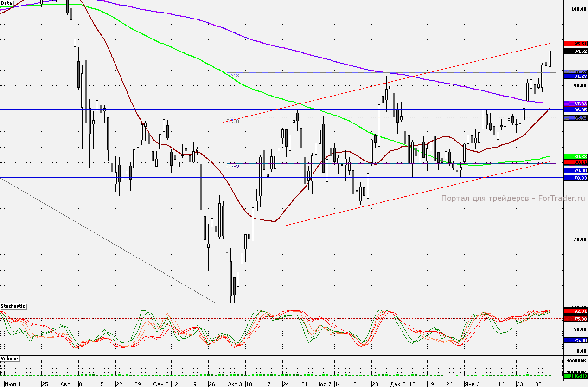This screenshot has height=387, width=588.
Task: Click the purple 87.68 moving average tag
Action: [575, 103]
